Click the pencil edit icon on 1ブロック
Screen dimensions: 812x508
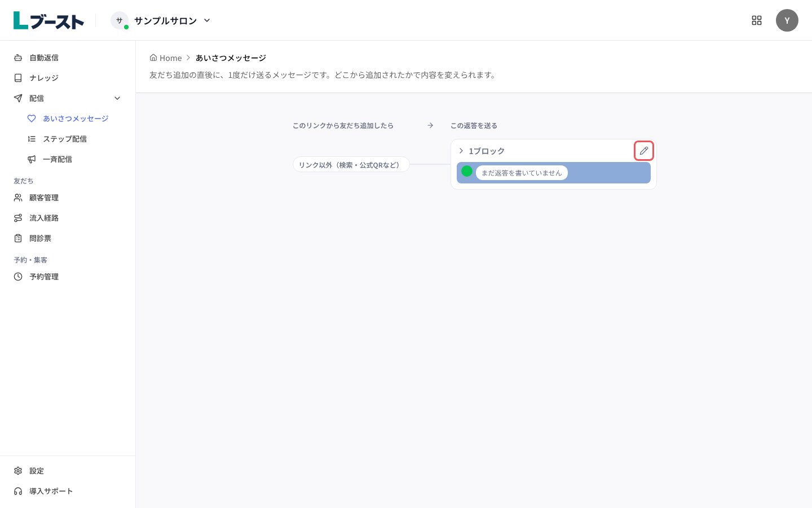pyautogui.click(x=644, y=151)
